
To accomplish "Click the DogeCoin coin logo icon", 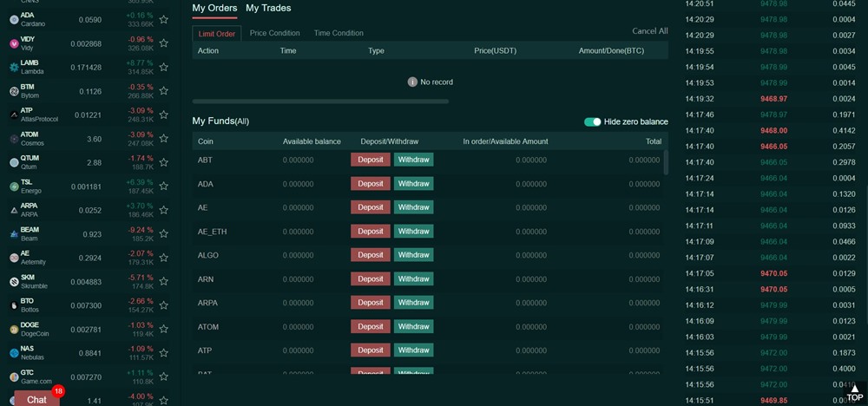I will pos(14,330).
